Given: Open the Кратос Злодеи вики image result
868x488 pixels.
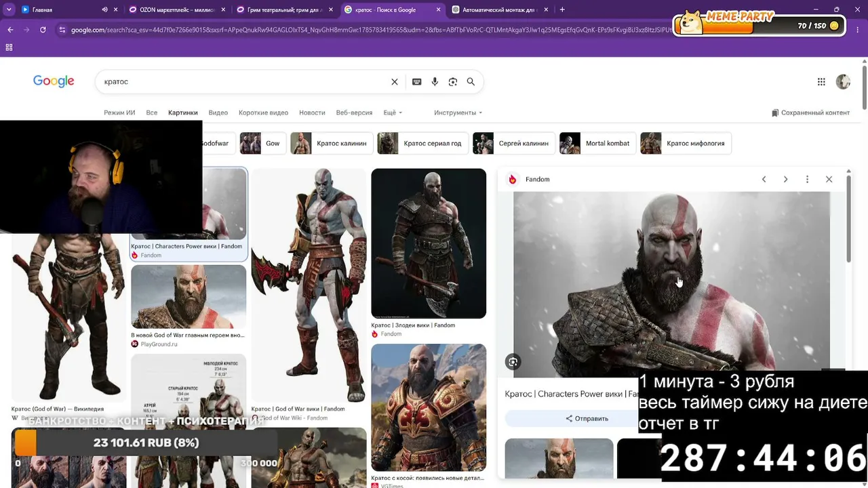Looking at the screenshot, I should coord(429,243).
